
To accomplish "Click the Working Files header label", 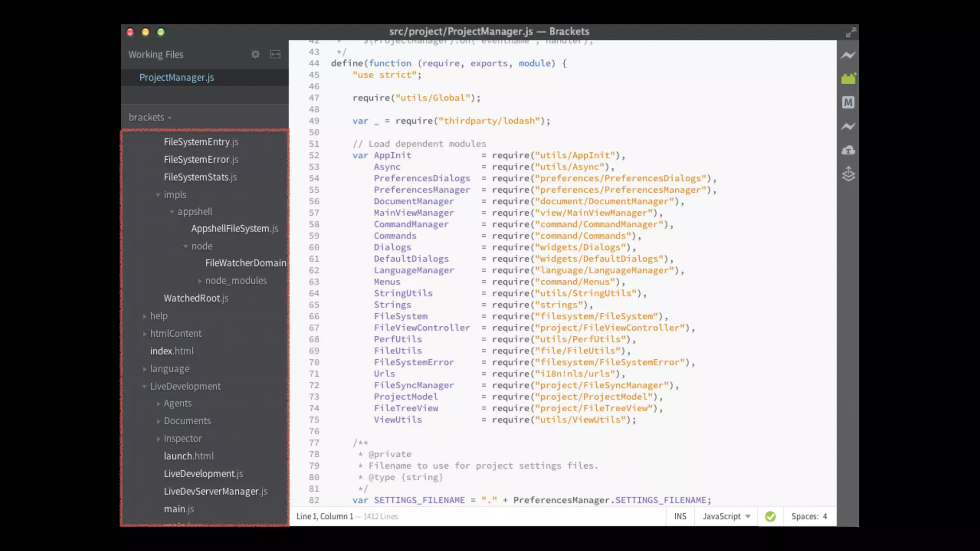I will pyautogui.click(x=156, y=55).
